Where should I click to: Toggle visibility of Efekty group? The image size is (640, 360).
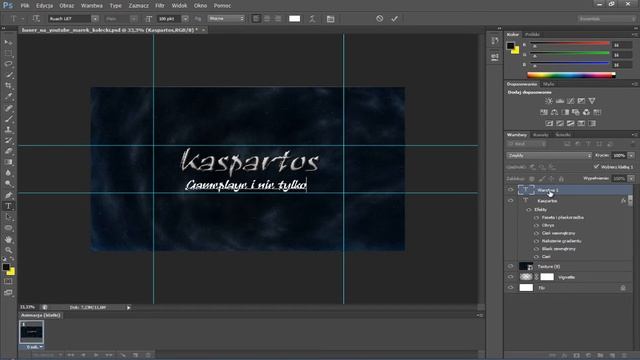click(x=529, y=210)
